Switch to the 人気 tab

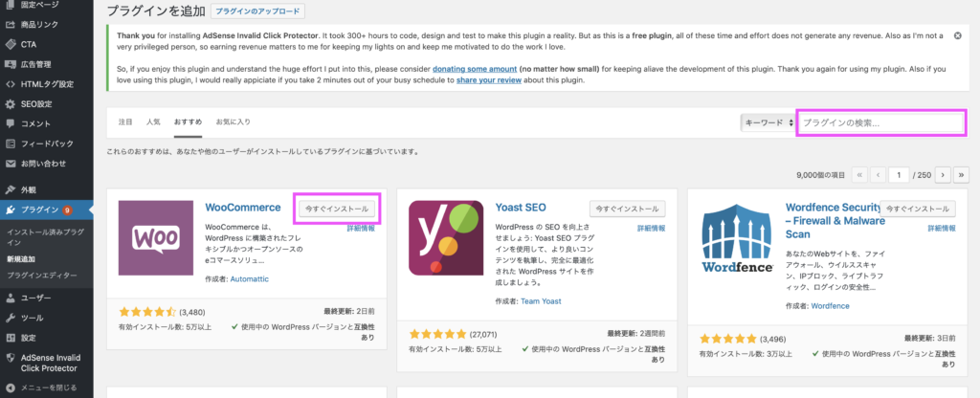[153, 122]
